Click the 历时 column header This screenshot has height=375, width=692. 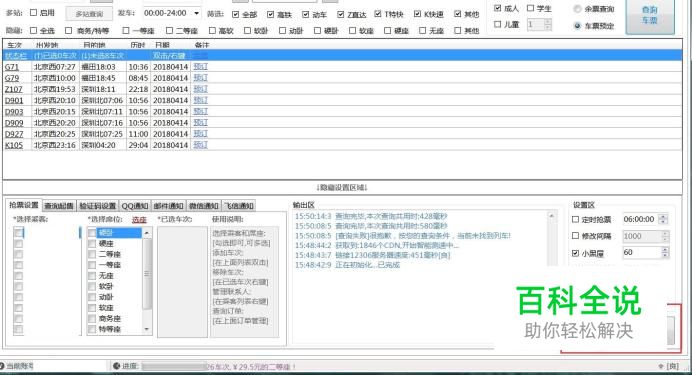pos(138,45)
